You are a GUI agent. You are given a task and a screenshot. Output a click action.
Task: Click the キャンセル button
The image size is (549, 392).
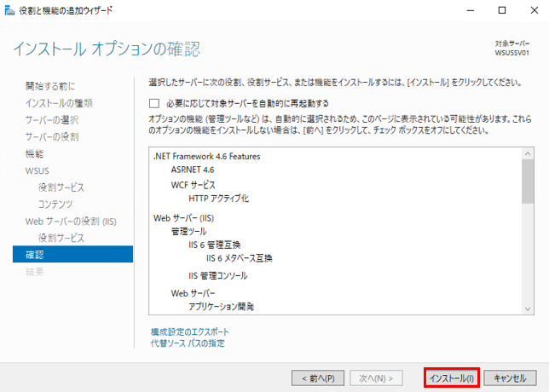[x=510, y=378]
